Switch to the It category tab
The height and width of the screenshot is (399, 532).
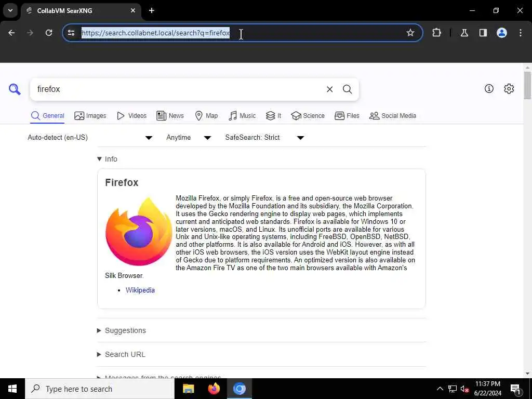pos(273,116)
